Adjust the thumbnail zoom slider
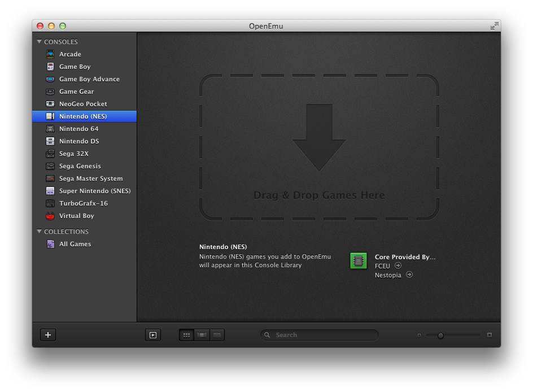 click(440, 334)
